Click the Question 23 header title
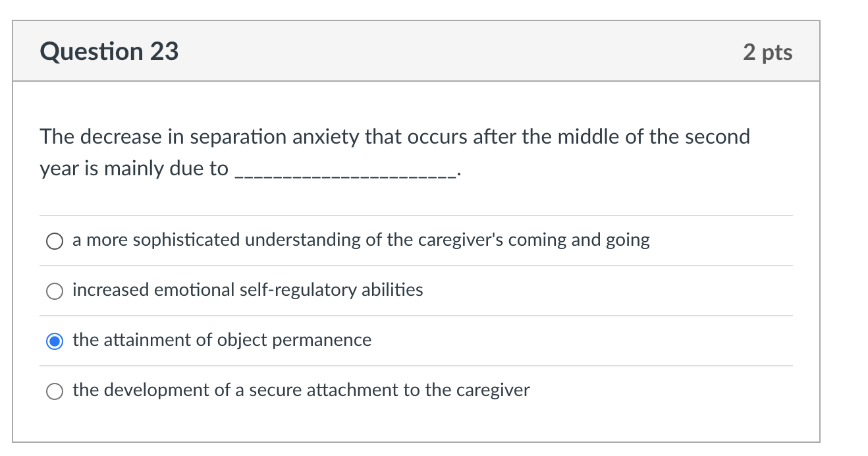This screenshot has height=456, width=868. [x=109, y=51]
